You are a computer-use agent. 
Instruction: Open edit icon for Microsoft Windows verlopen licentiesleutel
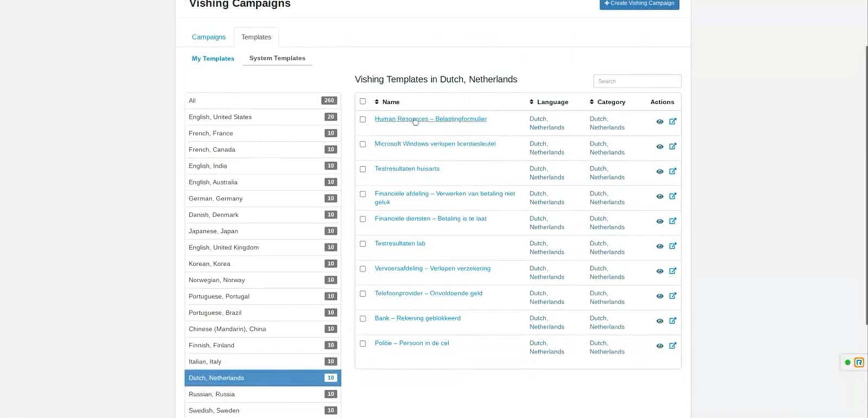pos(673,147)
